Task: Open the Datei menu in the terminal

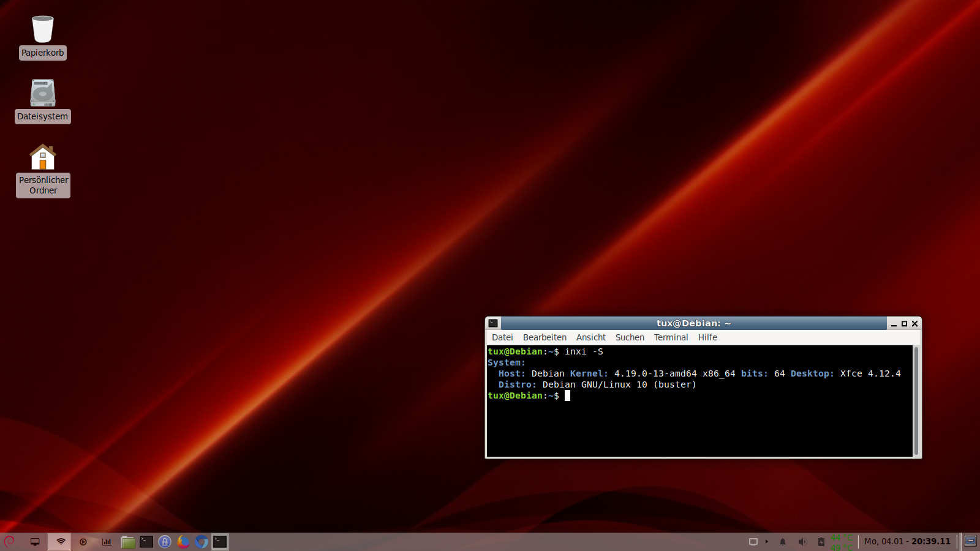Action: [x=502, y=337]
